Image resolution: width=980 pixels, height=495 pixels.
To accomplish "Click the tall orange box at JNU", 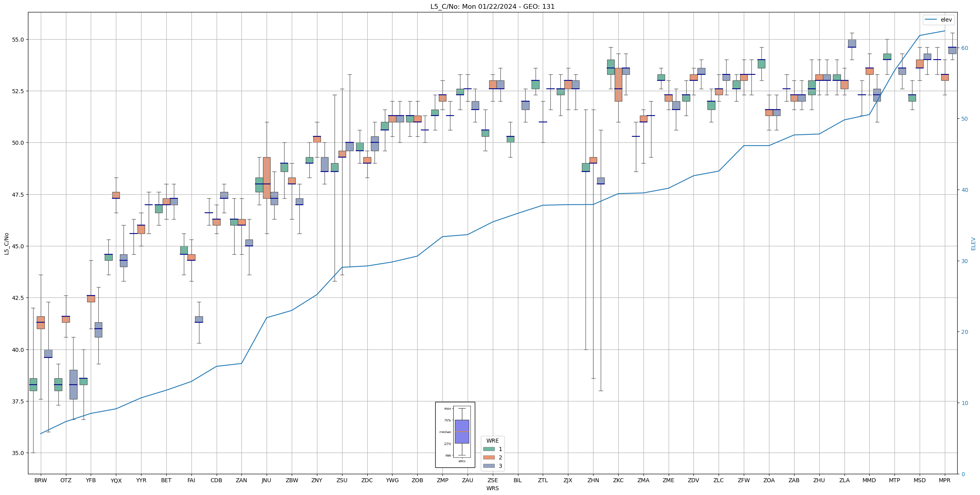I will coord(267,176).
